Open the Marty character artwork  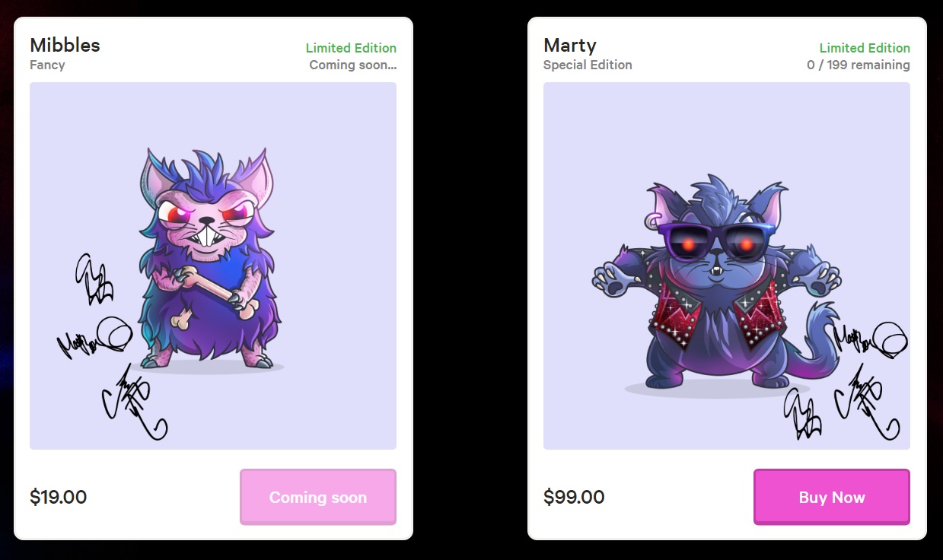(727, 266)
